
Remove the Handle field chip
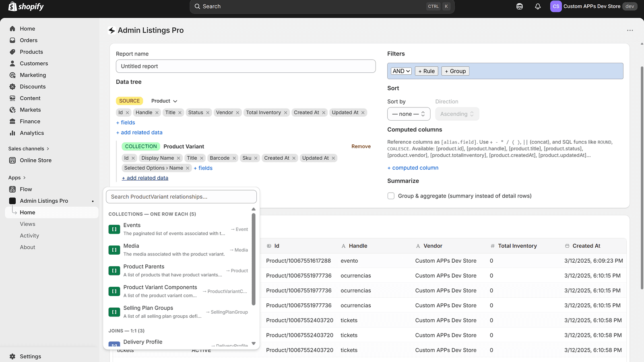tap(157, 113)
